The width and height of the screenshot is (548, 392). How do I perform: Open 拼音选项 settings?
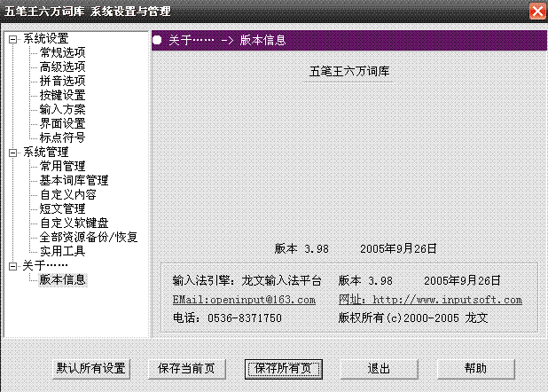coord(62,81)
